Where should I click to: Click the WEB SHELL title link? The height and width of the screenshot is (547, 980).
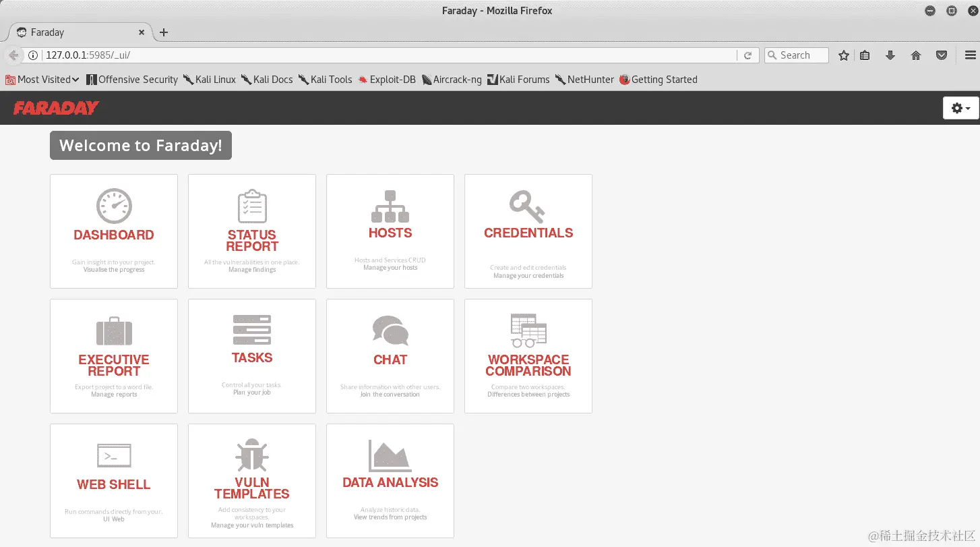click(x=114, y=484)
